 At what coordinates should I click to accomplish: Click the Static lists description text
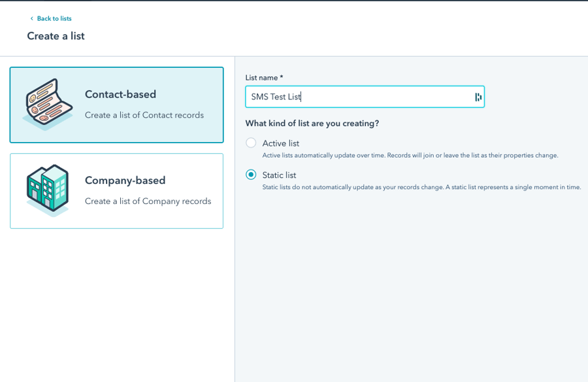pyautogui.click(x=421, y=187)
